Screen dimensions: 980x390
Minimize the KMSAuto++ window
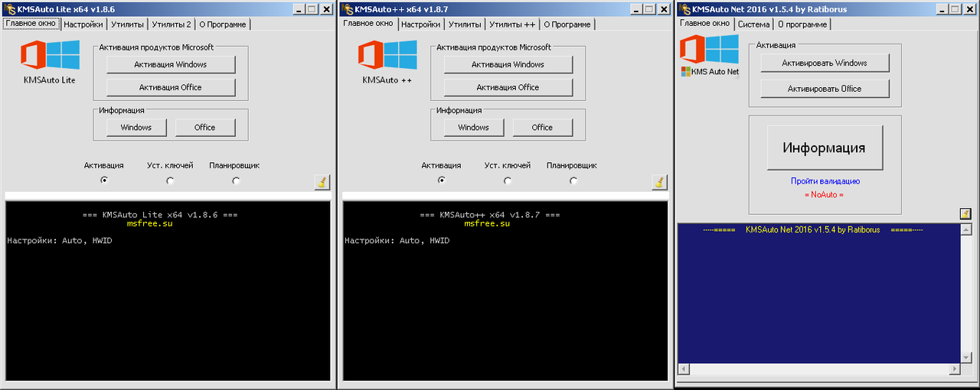click(636, 9)
